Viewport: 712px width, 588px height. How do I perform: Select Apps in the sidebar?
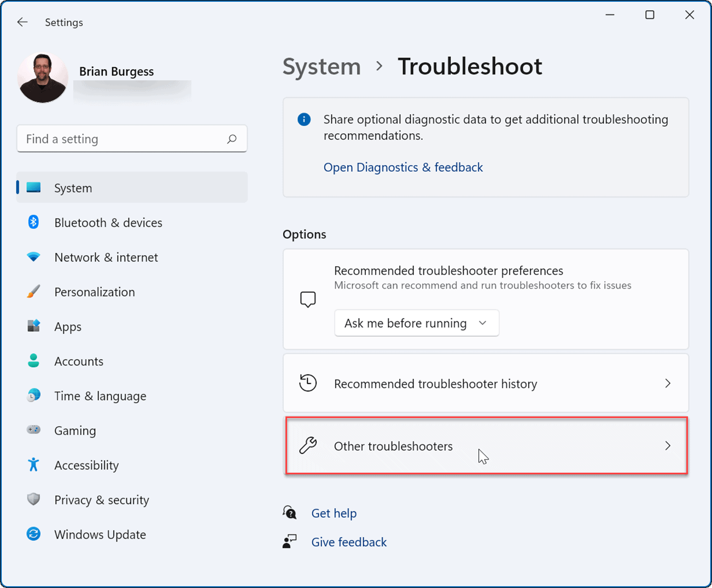tap(68, 327)
